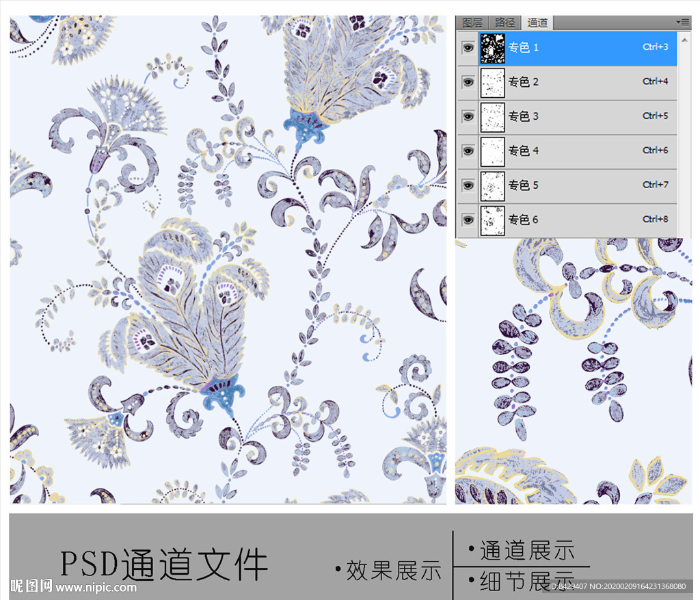Click the PSD通道文件 title text
Image resolution: width=700 pixels, height=600 pixels.
(x=164, y=564)
